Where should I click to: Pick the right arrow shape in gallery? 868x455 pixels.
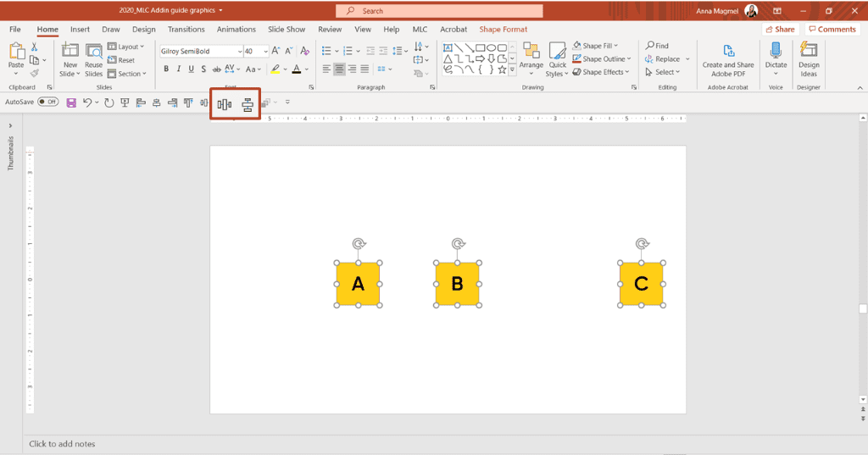(x=480, y=58)
